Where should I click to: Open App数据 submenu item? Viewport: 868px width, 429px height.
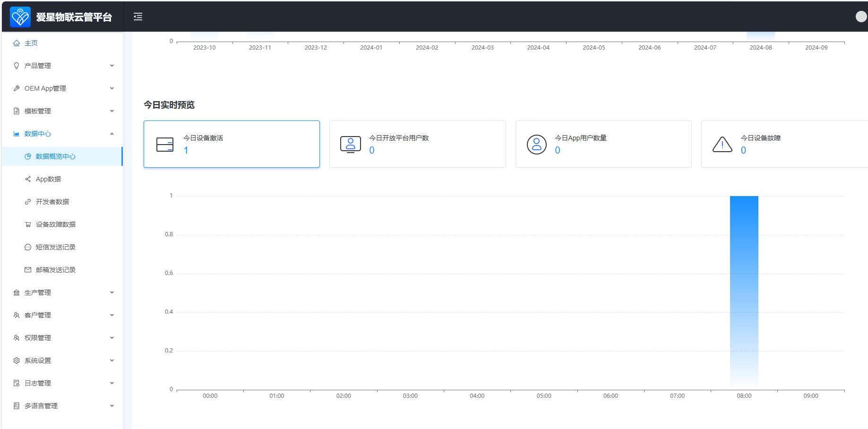coord(62,179)
